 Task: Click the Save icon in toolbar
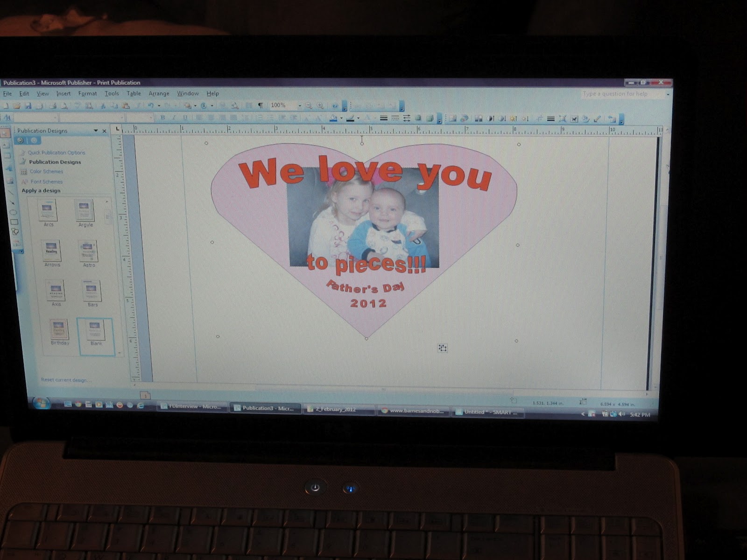[28, 106]
